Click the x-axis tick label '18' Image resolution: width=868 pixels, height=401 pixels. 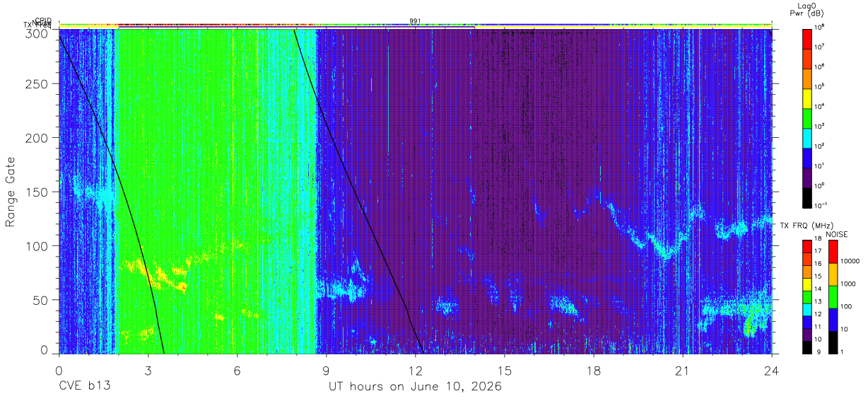[594, 370]
